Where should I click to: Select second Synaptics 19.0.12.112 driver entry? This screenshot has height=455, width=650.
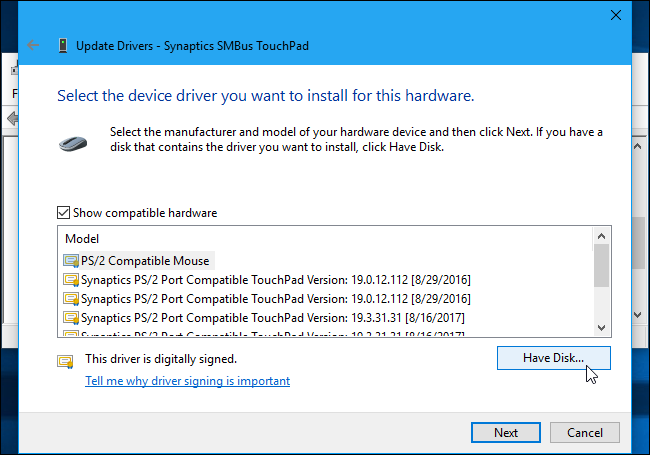[x=275, y=298]
